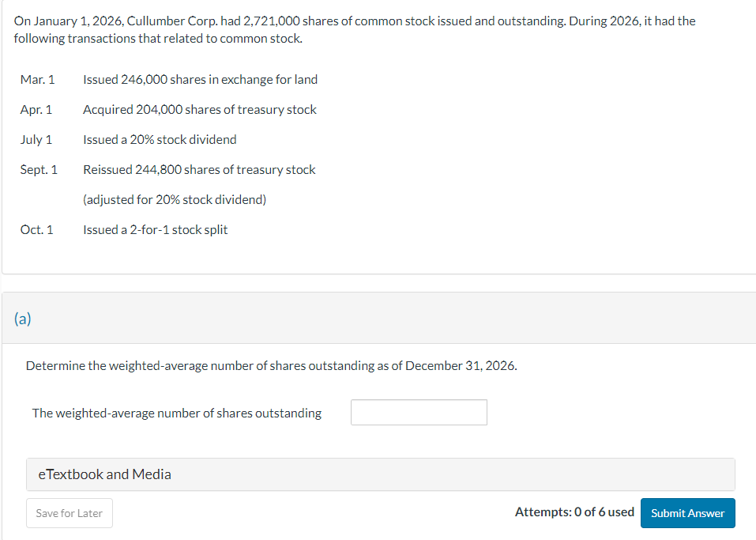Click the weighted-average number of shares label
756x540 pixels.
[x=177, y=412]
